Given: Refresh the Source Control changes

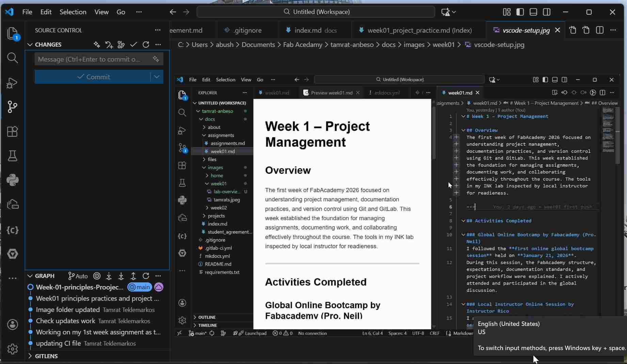Looking at the screenshot, I should point(146,45).
